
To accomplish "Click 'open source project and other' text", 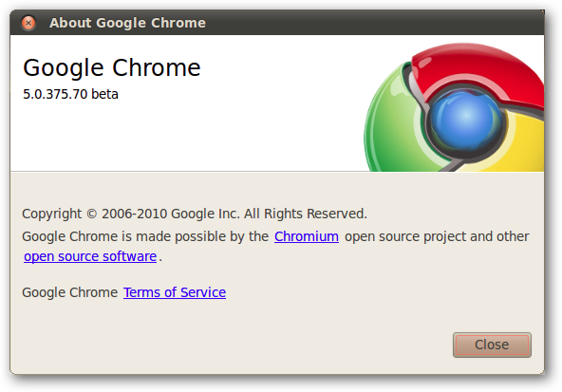I will 437,236.
